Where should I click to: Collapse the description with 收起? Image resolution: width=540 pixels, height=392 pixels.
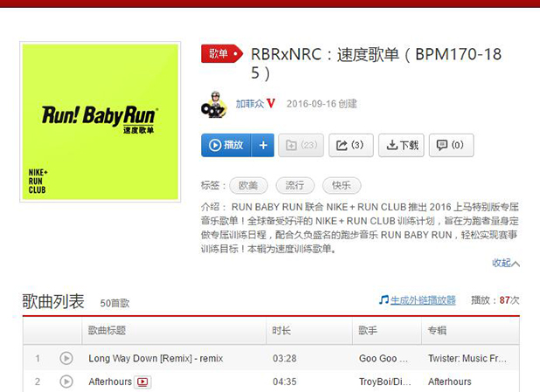coord(506,263)
